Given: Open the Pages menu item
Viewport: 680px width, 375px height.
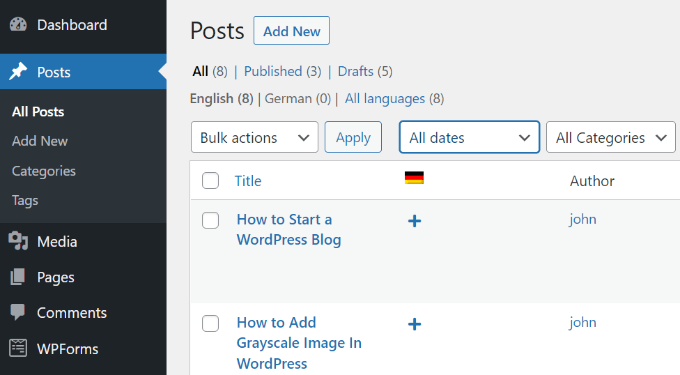Looking at the screenshot, I should pos(83,277).
